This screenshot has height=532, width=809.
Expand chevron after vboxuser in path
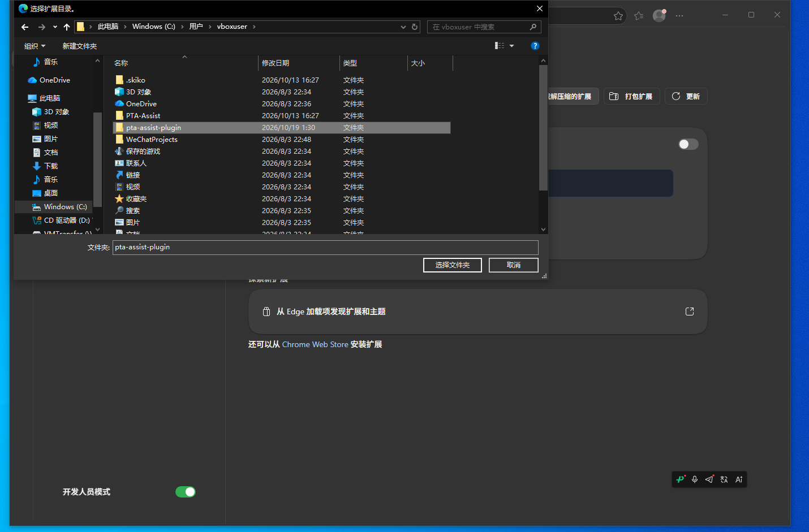(x=254, y=27)
